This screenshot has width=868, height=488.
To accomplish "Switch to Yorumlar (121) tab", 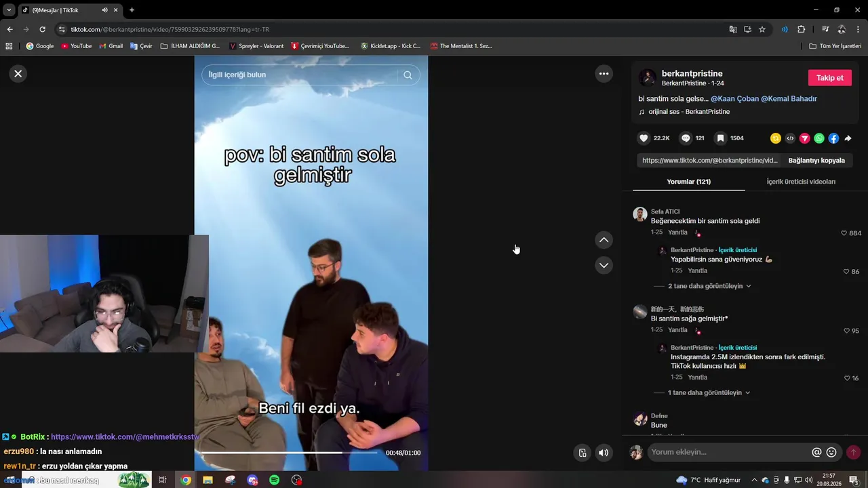I will pos(688,182).
